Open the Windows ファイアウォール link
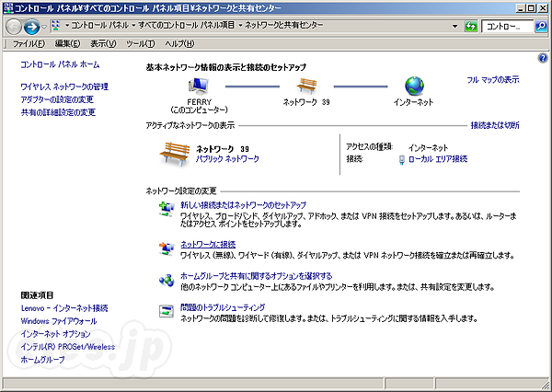This screenshot has height=392, width=552. pos(58,320)
